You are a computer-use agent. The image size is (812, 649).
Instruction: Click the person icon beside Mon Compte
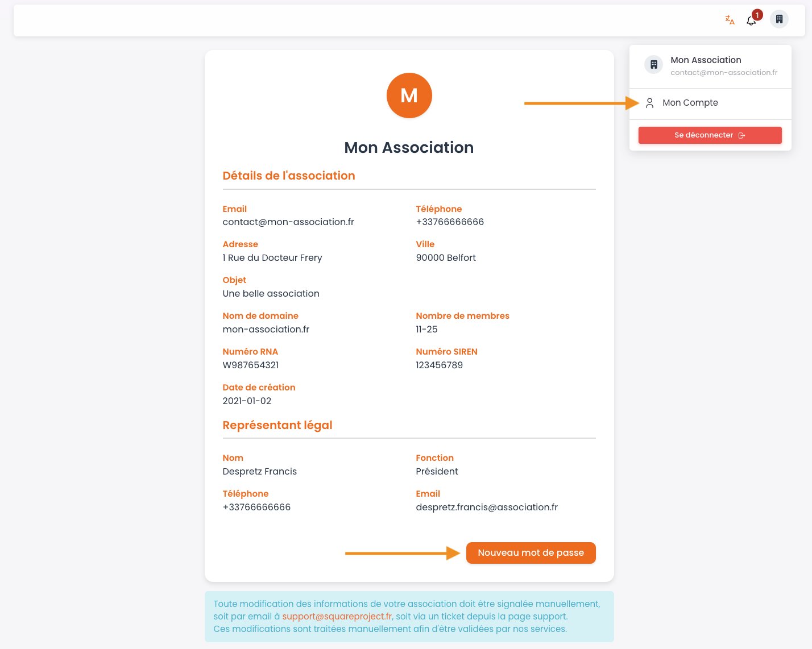649,103
